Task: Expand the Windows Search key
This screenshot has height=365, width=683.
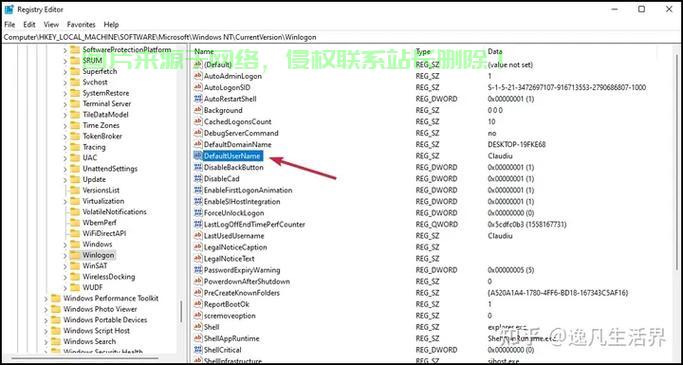Action: click(46, 341)
